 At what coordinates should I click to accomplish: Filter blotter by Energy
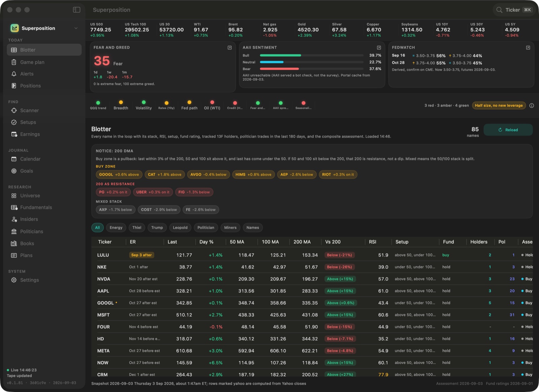click(x=116, y=228)
